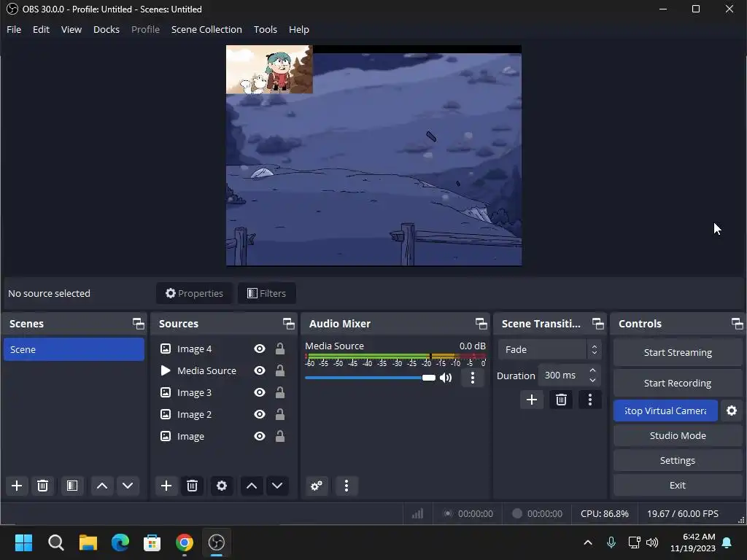Hide the Image 4 source
Screen dimensions: 747x560
click(260, 349)
